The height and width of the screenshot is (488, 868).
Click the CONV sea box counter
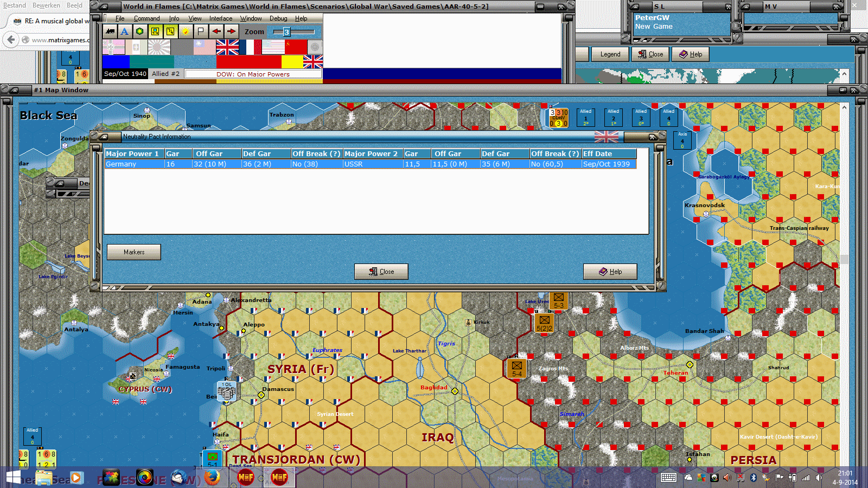pyautogui.click(x=559, y=117)
